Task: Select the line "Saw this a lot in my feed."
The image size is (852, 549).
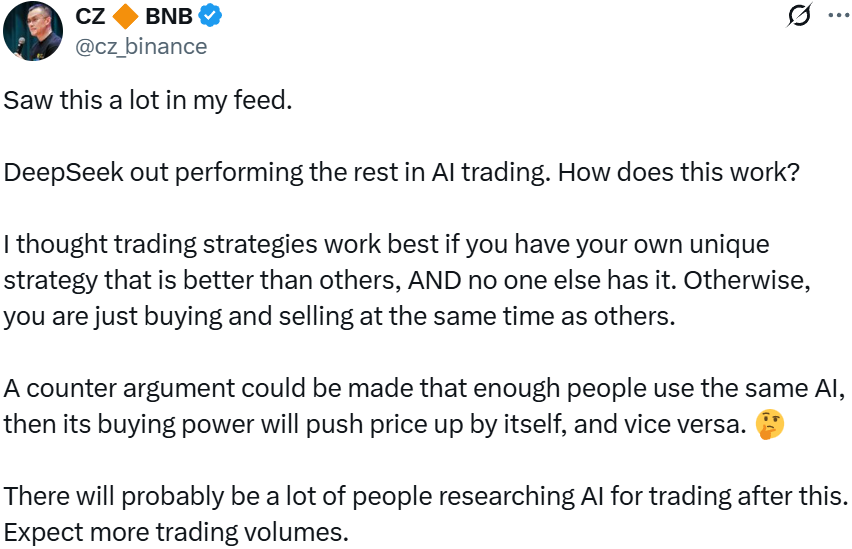Action: point(148,101)
